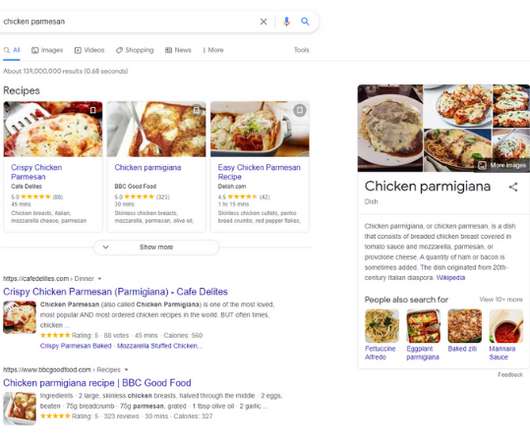Open the More search options menu

(x=213, y=50)
